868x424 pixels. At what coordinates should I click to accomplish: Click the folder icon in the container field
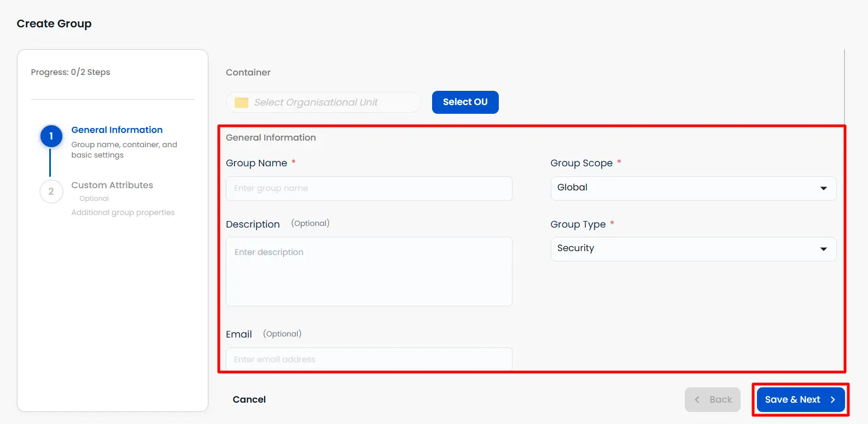241,102
